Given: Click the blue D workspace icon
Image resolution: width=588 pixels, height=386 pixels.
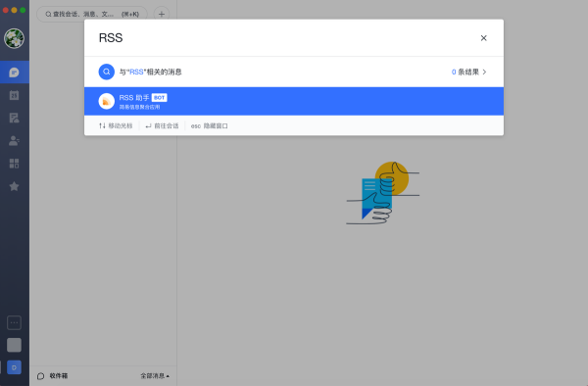Looking at the screenshot, I should 15,367.
